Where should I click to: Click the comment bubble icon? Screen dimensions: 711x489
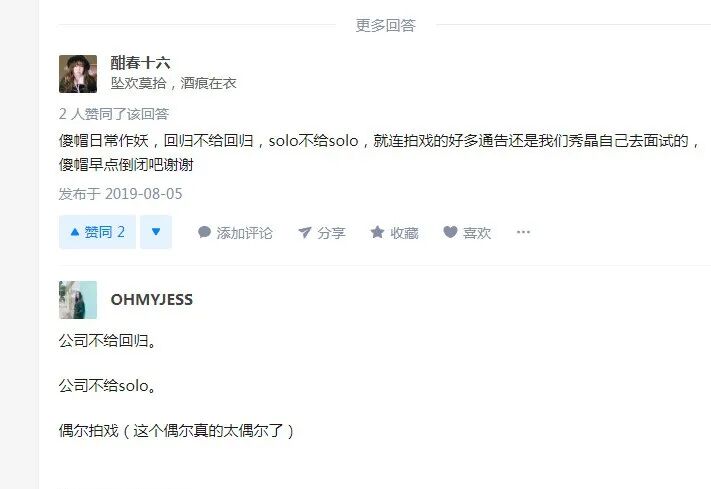pos(205,232)
